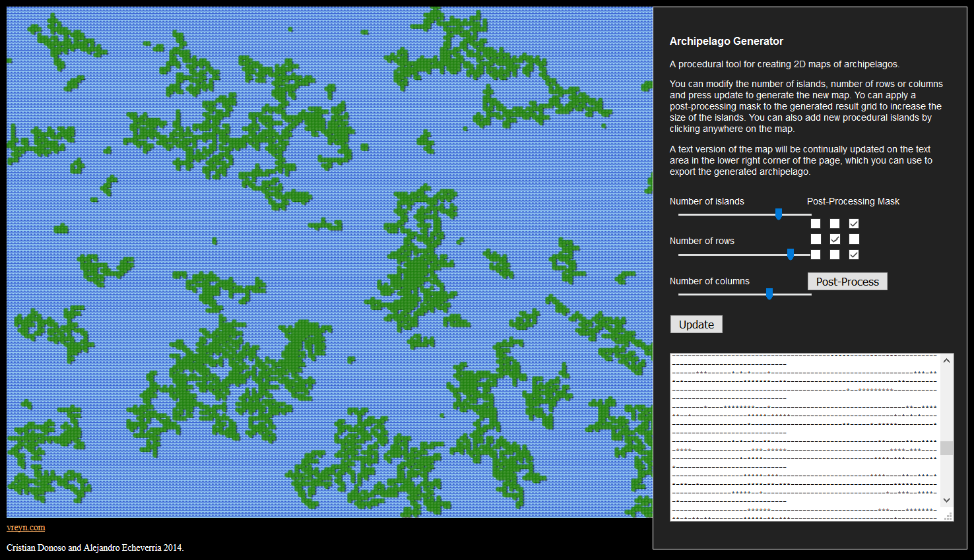This screenshot has width=974, height=560.
Task: Click the text area's scrollbar thumb
Action: [947, 449]
